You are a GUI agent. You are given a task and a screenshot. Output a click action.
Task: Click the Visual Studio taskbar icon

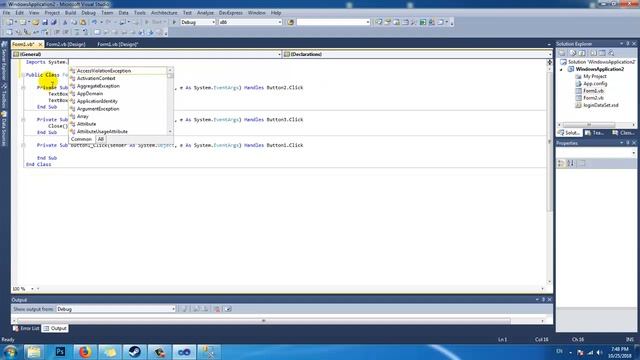[x=184, y=352]
